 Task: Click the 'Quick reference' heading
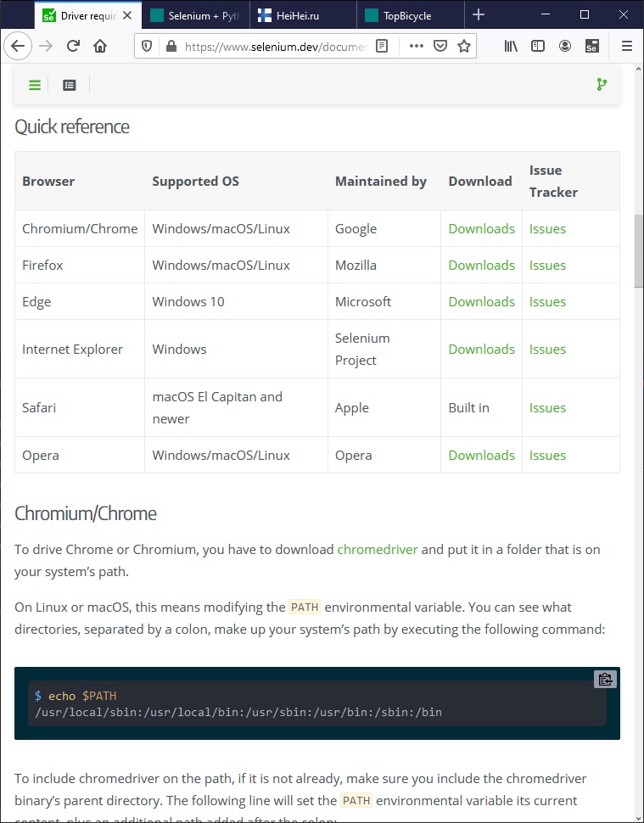tap(72, 126)
